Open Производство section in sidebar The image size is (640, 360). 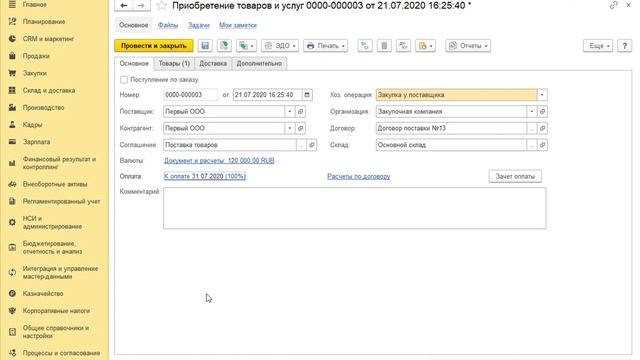click(43, 107)
